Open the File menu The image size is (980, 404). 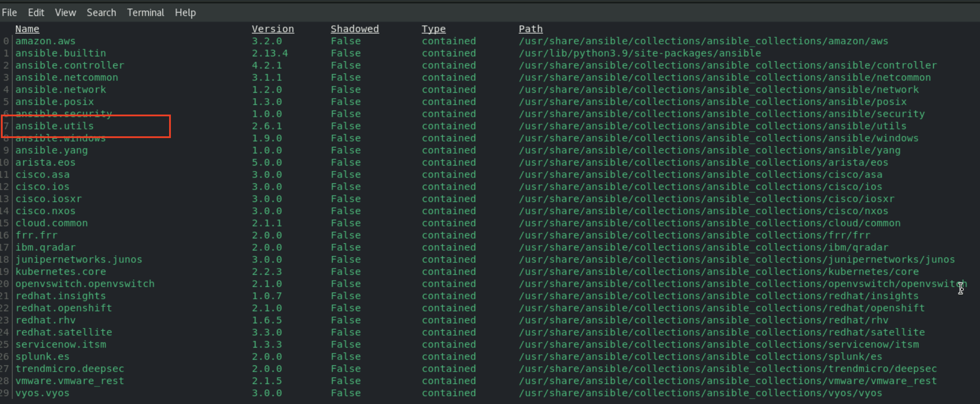coord(9,12)
